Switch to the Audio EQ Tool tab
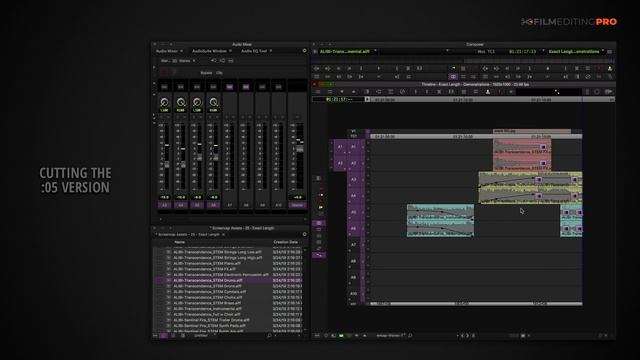The image size is (640, 360). [x=254, y=51]
